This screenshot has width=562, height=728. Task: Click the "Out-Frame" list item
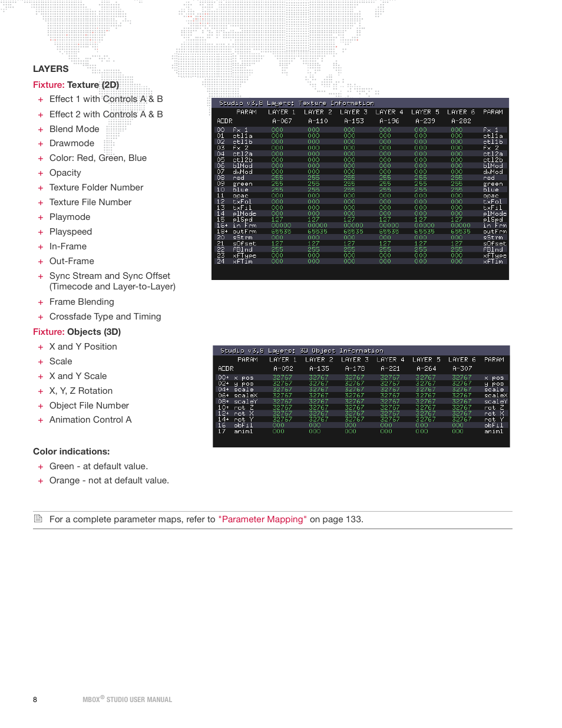coord(72,261)
